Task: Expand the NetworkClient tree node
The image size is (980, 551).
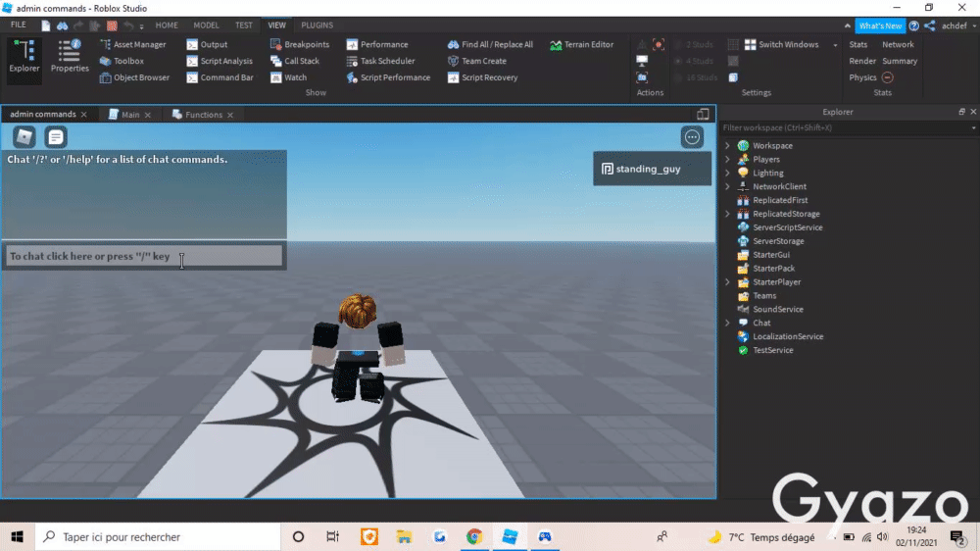Action: click(727, 186)
